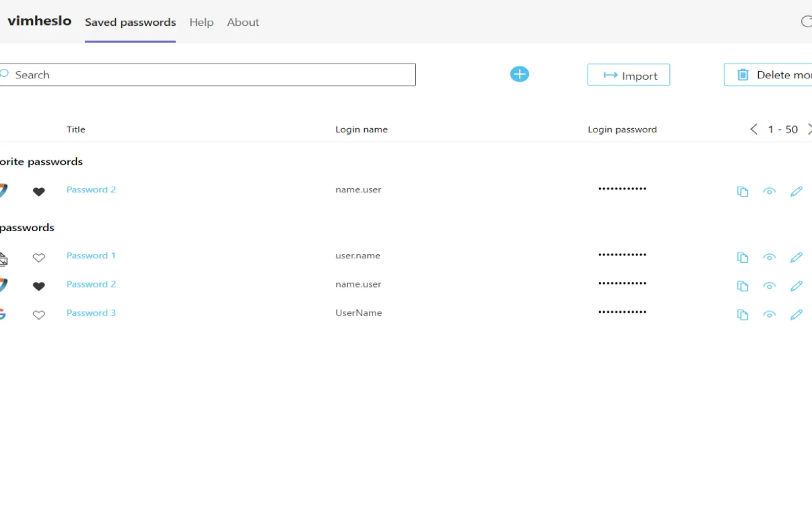Viewport: 812px width, 508px height.
Task: Edit the favorite Password 2 entry
Action: click(796, 192)
